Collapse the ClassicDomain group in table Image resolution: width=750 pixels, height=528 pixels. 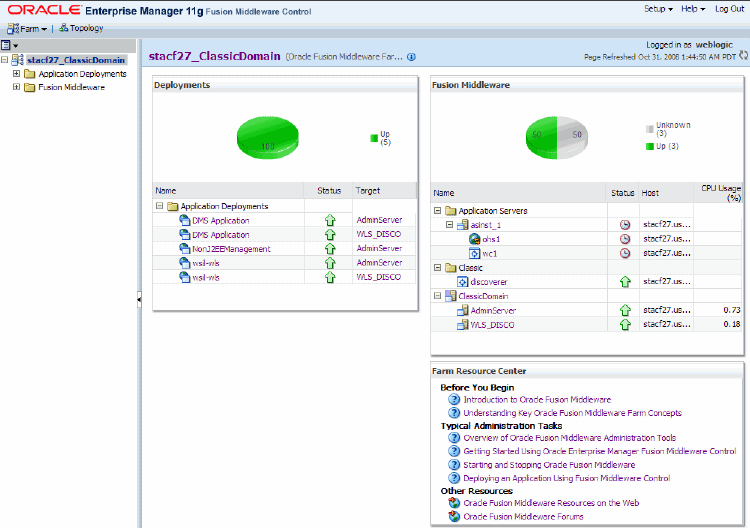pos(438,296)
